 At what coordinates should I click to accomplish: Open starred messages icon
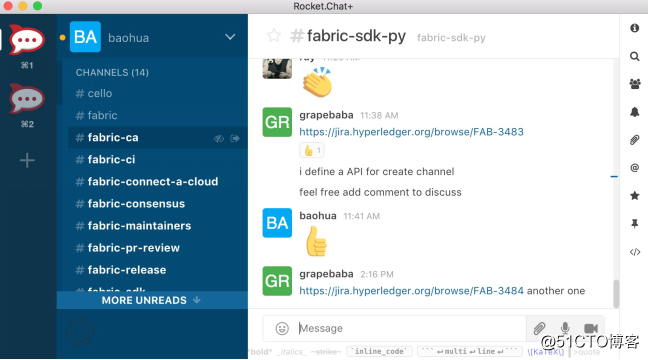(635, 196)
